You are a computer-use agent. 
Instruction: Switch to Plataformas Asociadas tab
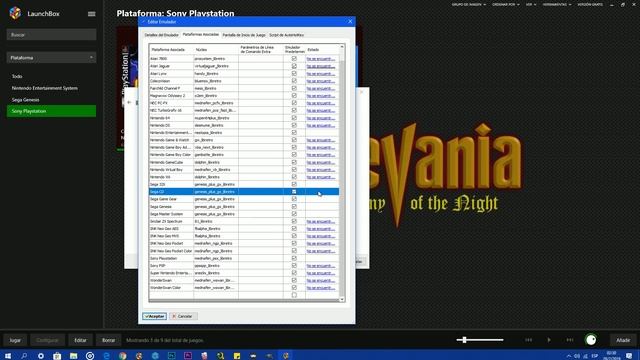click(x=200, y=35)
